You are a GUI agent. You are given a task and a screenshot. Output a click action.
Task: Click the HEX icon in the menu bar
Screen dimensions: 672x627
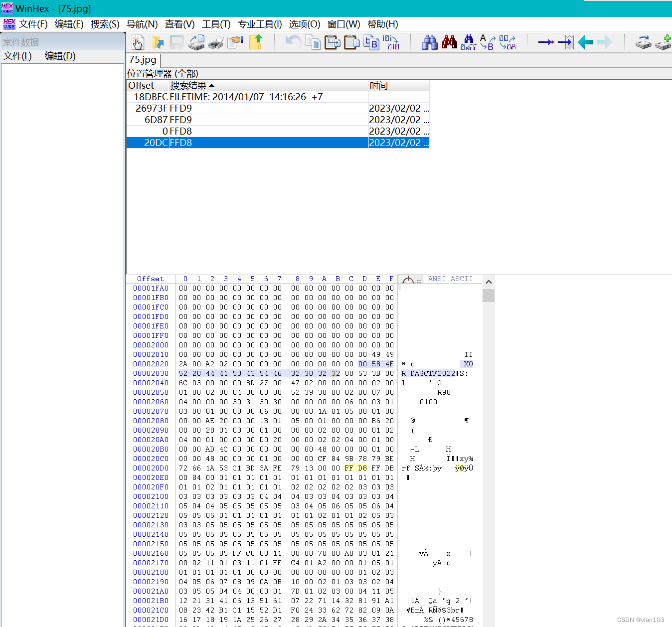click(9, 24)
